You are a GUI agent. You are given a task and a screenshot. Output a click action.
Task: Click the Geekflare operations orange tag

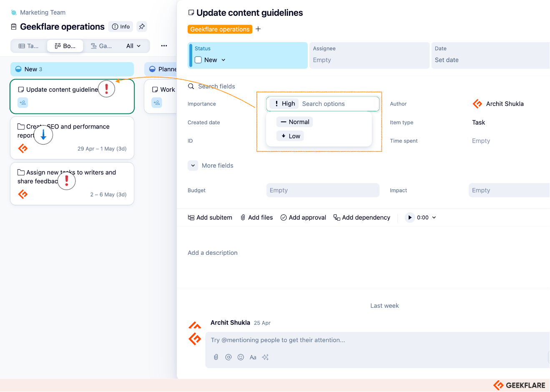tap(220, 29)
